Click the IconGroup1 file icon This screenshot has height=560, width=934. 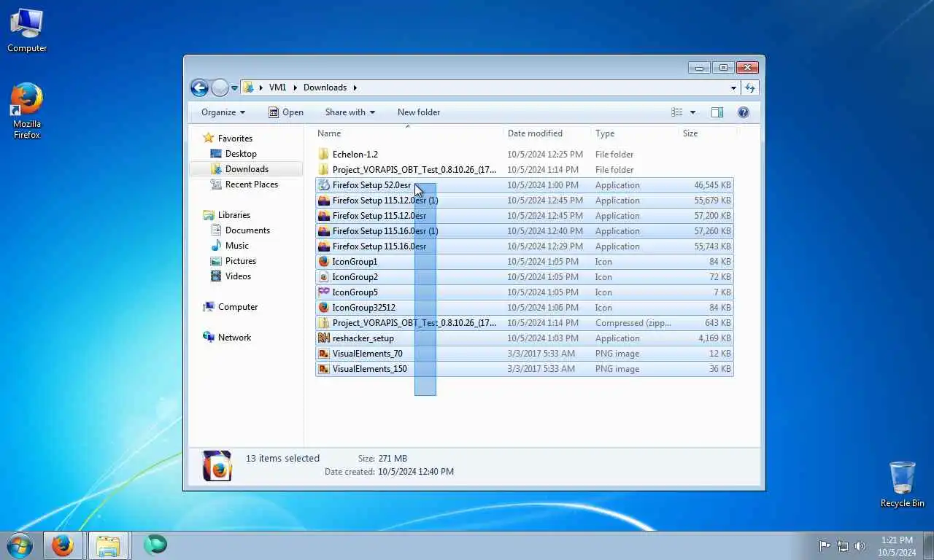click(324, 262)
